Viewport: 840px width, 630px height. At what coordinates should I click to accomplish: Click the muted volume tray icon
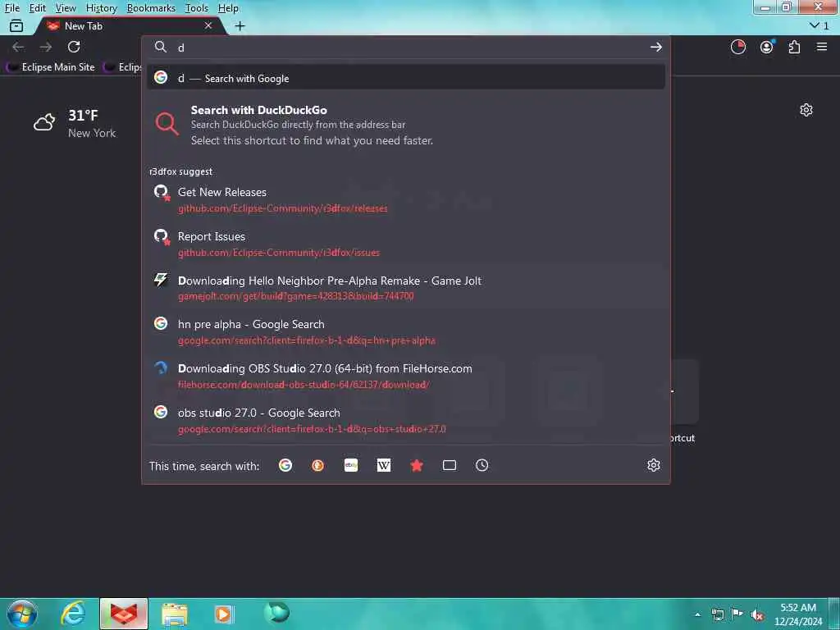coord(757,615)
